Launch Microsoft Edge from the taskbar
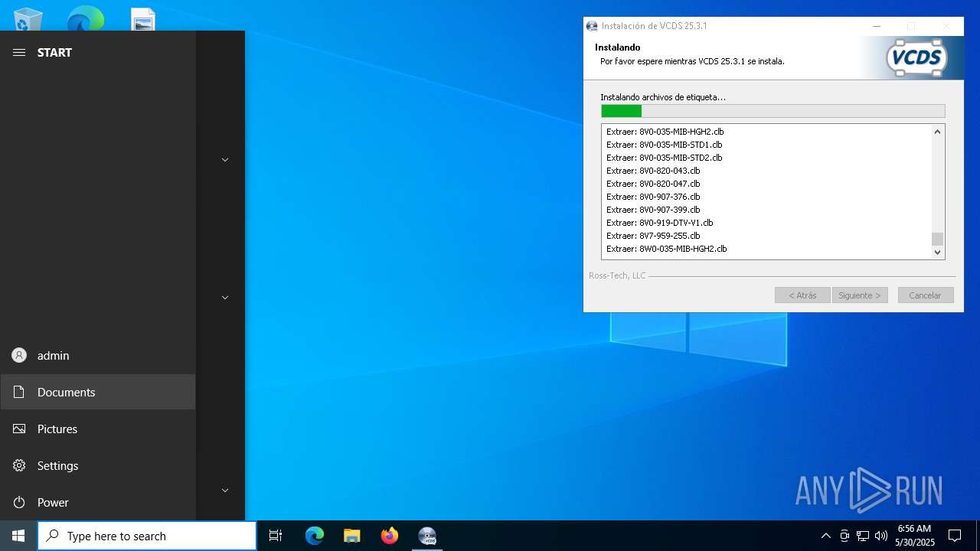The width and height of the screenshot is (980, 551). (x=315, y=536)
